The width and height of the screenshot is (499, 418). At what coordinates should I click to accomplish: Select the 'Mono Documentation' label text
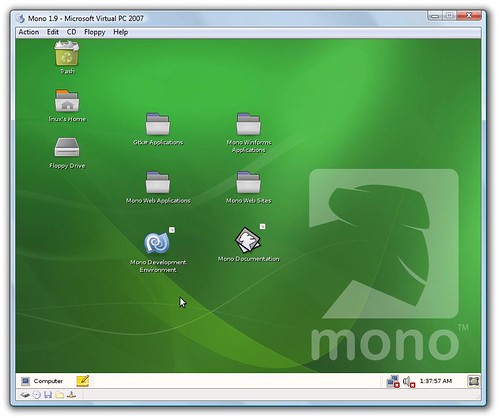coord(248,259)
